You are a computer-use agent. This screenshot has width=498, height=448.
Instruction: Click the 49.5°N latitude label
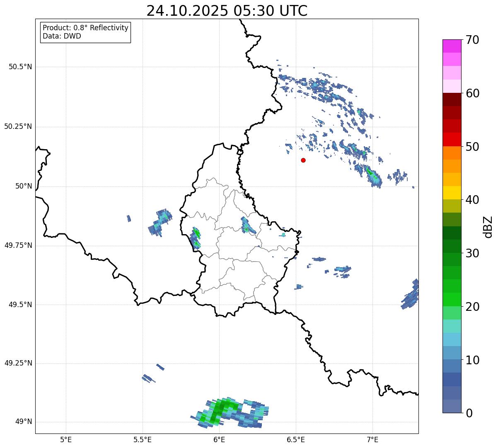tap(20, 305)
